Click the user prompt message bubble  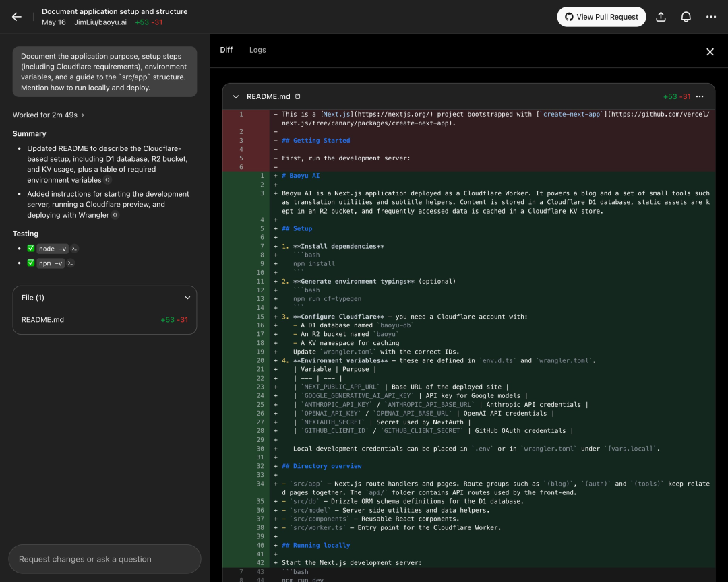point(104,71)
